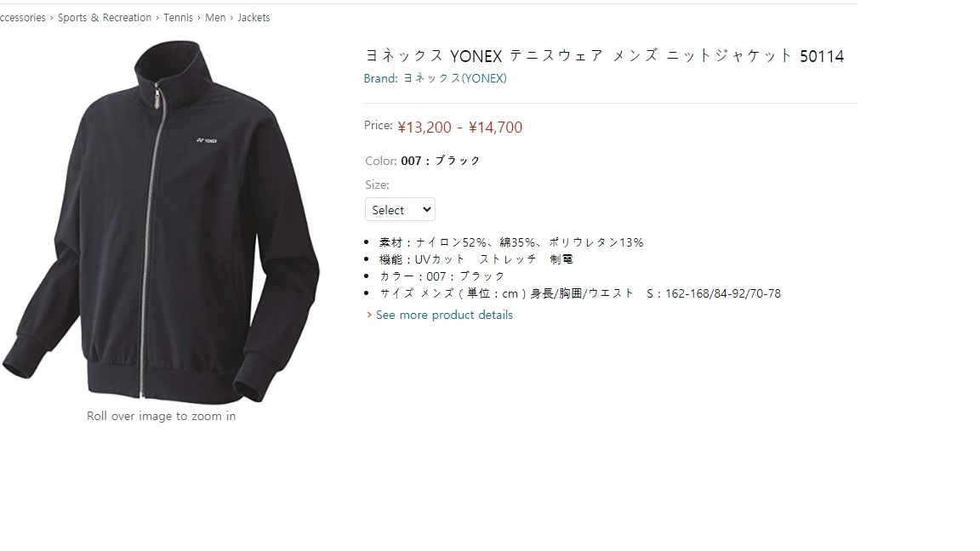
Task: Click the Roll over image to zoom text
Action: tap(162, 416)
